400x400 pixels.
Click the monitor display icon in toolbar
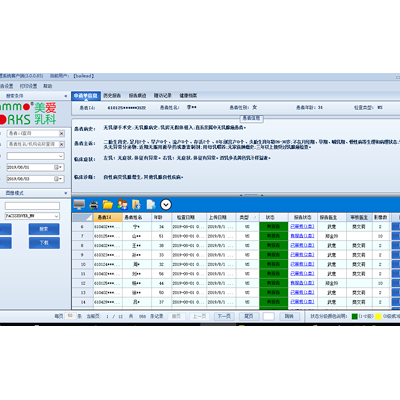click(x=79, y=204)
